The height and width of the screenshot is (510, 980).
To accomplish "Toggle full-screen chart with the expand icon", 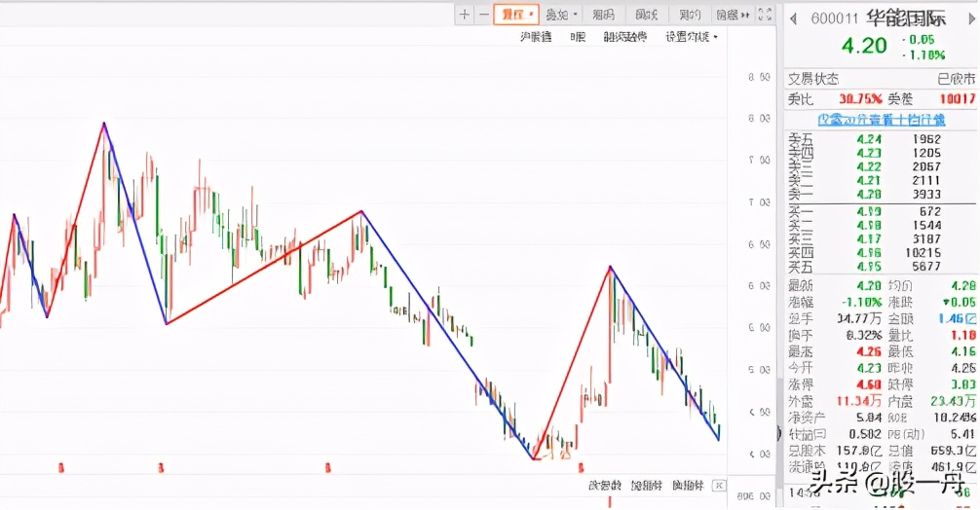I will coord(765,15).
